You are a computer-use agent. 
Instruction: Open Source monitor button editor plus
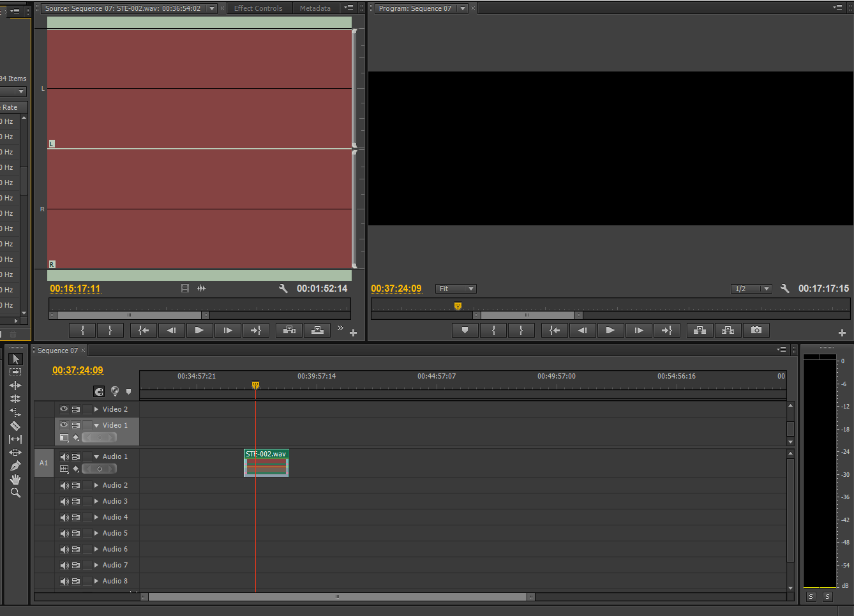tap(353, 333)
